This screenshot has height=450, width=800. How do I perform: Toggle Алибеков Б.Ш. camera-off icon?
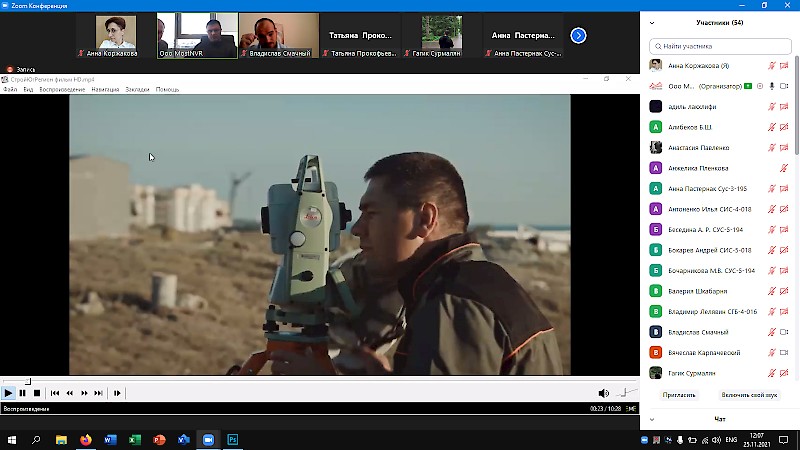point(783,127)
